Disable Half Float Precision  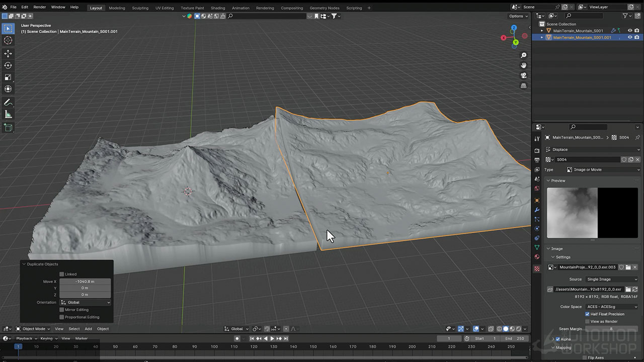click(x=587, y=314)
